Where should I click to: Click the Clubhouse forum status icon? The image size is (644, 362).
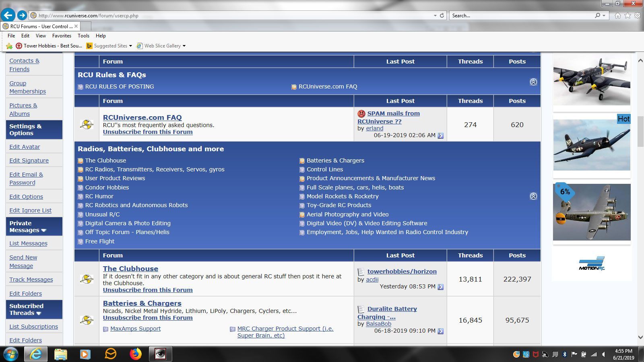87,279
